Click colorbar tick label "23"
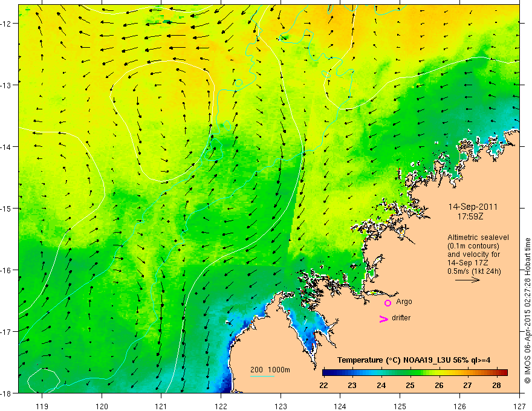This screenshot has width=532, height=411. 352,385
